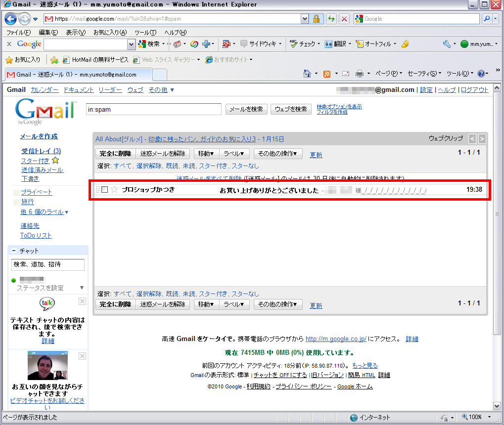504x425 pixels.
Task: Click the Refresh page icon
Action: 331,19
